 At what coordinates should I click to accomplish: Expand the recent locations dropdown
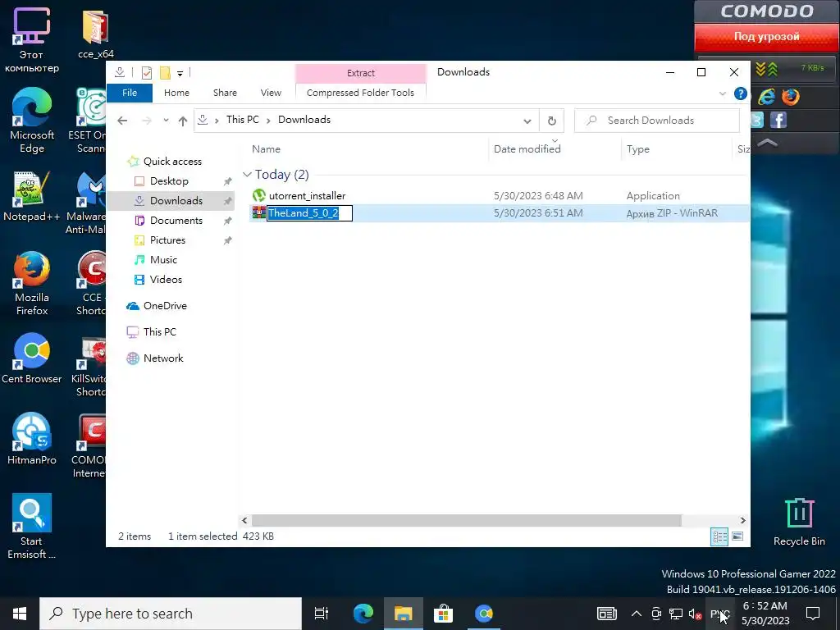(x=166, y=121)
